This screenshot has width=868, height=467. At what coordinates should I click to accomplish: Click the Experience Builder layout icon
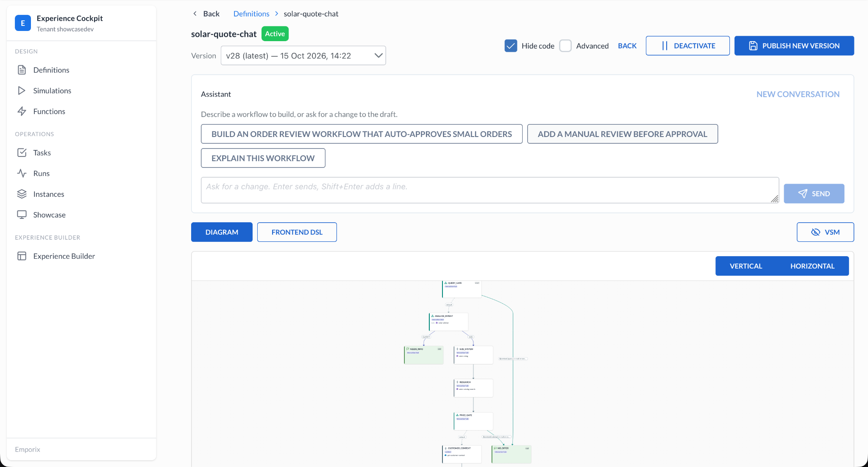pos(22,256)
